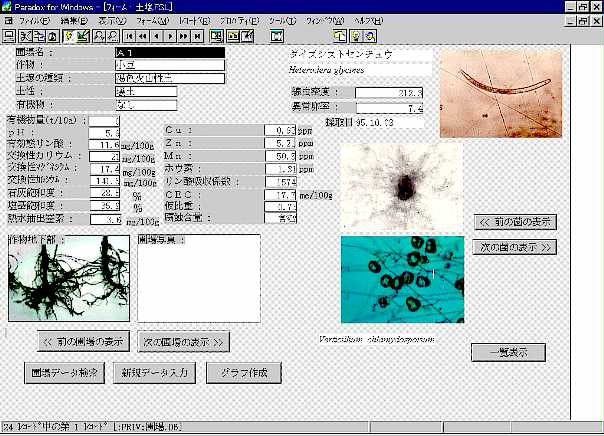Open the ヘルプ(H) menu
604x436 pixels.
pyautogui.click(x=368, y=21)
